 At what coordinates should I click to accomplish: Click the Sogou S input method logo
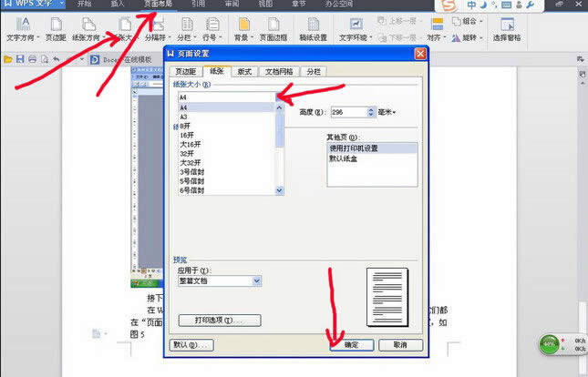click(x=449, y=5)
